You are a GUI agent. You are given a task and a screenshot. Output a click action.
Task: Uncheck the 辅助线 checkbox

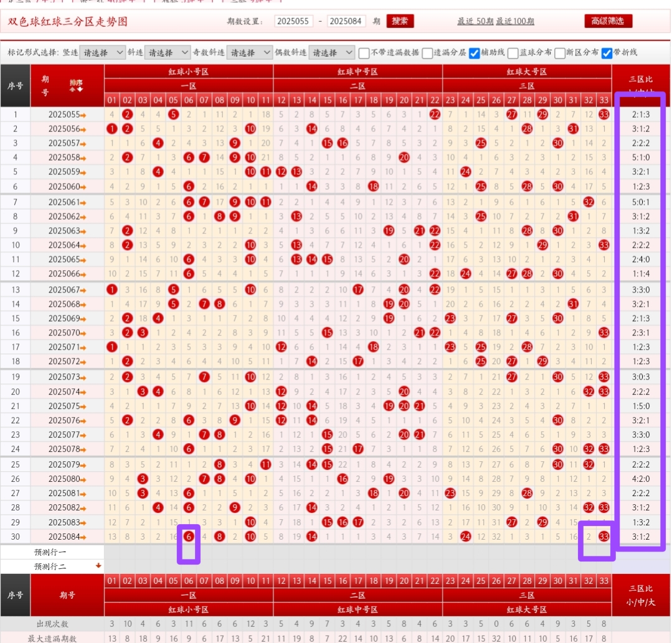[474, 53]
